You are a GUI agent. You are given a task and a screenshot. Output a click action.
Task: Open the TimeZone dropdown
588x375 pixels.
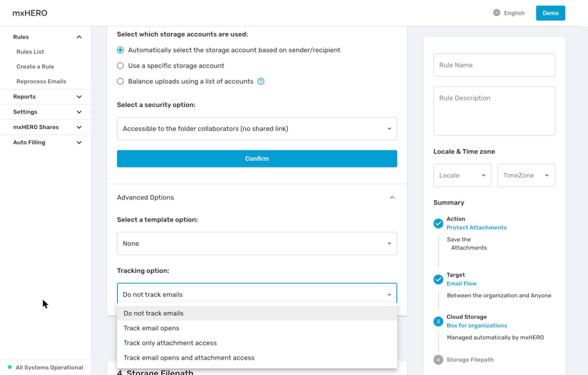[x=526, y=176]
